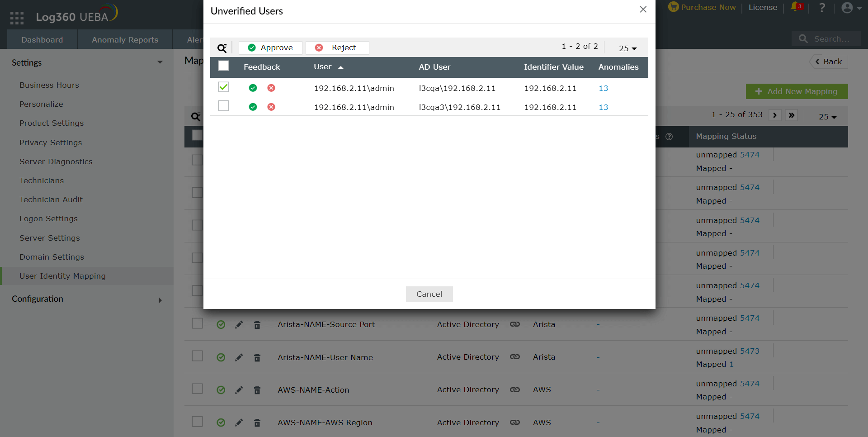Viewport: 868px width, 437px height.
Task: Click the Back button
Action: pyautogui.click(x=829, y=62)
